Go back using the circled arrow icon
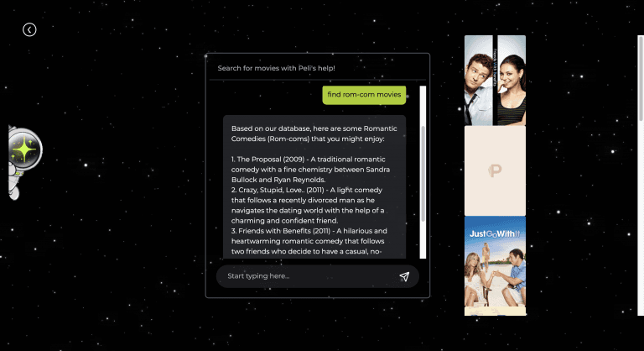The image size is (644, 351). pyautogui.click(x=29, y=29)
